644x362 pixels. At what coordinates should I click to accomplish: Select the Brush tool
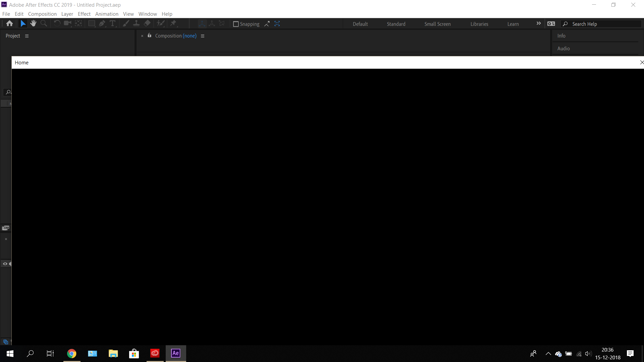[x=126, y=23]
